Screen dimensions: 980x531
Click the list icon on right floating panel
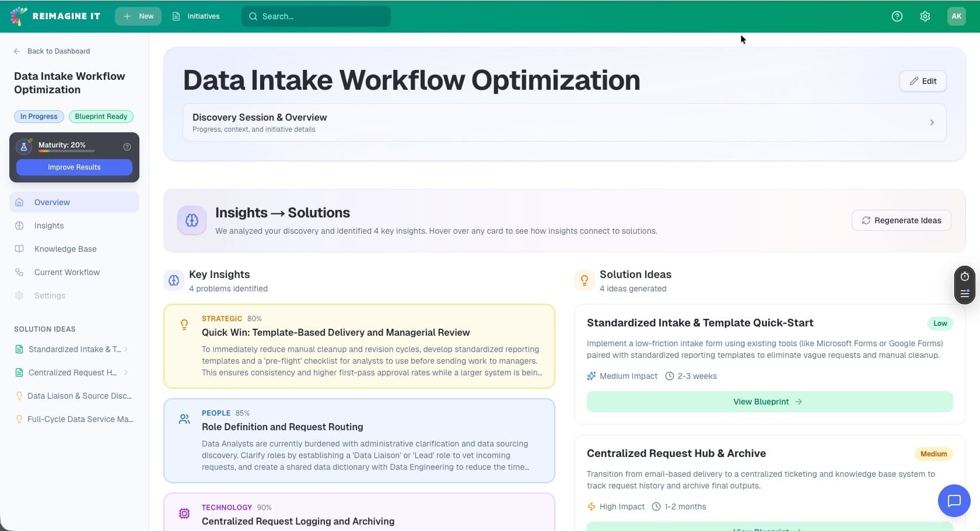pos(965,294)
